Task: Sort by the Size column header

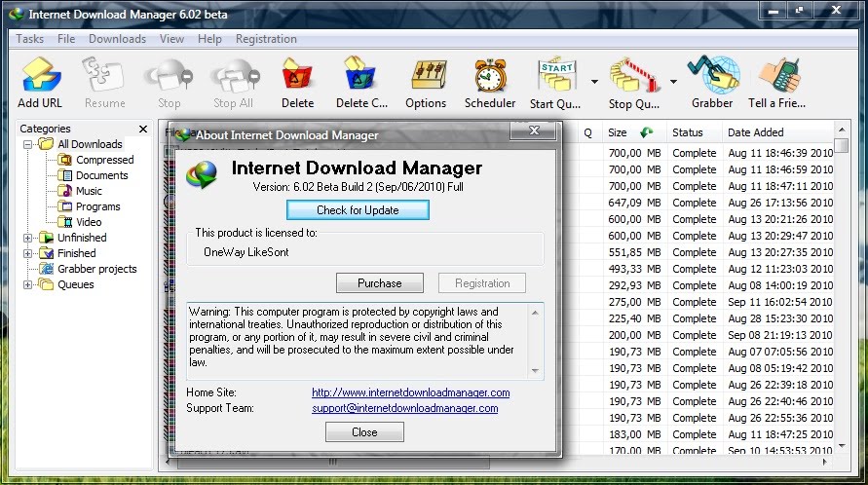Action: (x=634, y=132)
